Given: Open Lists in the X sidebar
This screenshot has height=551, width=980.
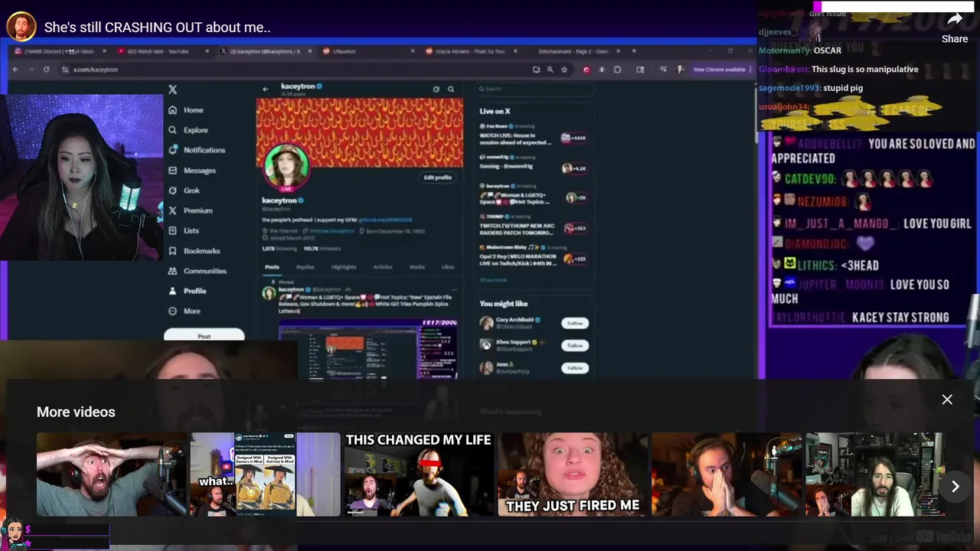Looking at the screenshot, I should coord(183,230).
